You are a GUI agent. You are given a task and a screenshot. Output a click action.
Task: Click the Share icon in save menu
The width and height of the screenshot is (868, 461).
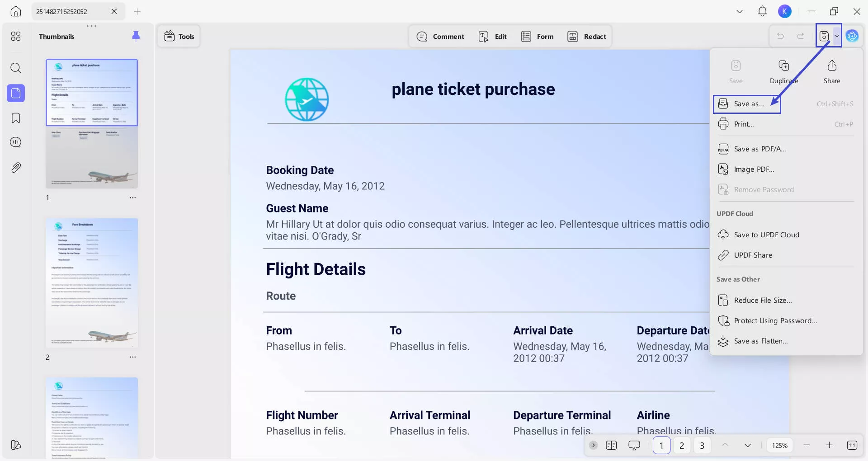click(x=831, y=66)
